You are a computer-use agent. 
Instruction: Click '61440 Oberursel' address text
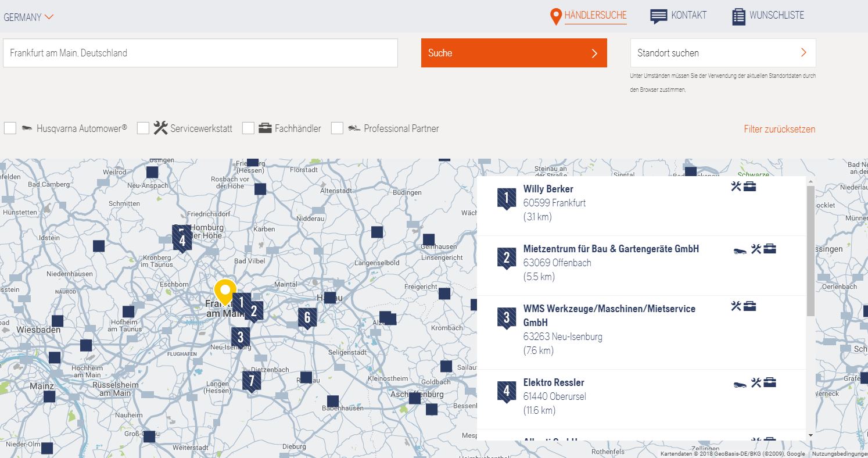pos(554,396)
